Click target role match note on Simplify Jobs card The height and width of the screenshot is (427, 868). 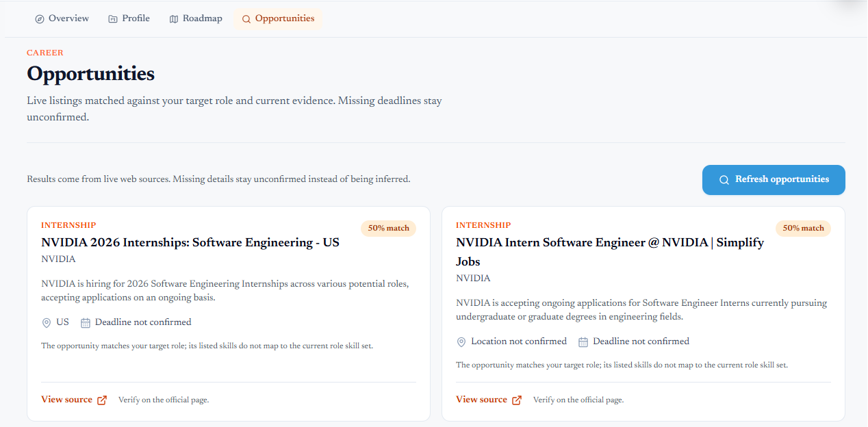(x=622, y=365)
